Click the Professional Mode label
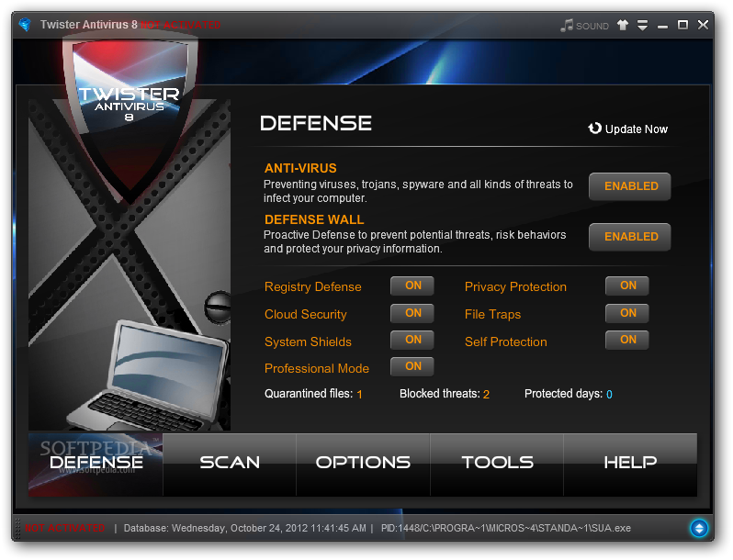 coord(317,368)
